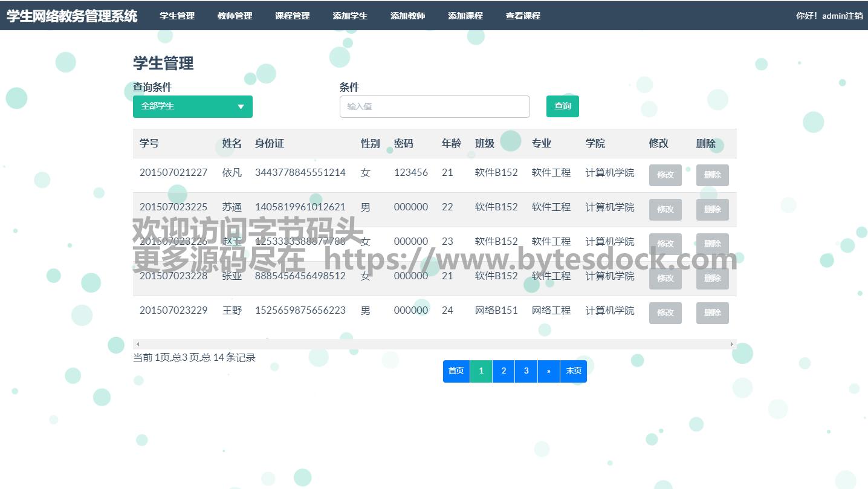Open the 全部学生 query condition dropdown
Viewport: 868px width, 489px height.
coord(192,106)
